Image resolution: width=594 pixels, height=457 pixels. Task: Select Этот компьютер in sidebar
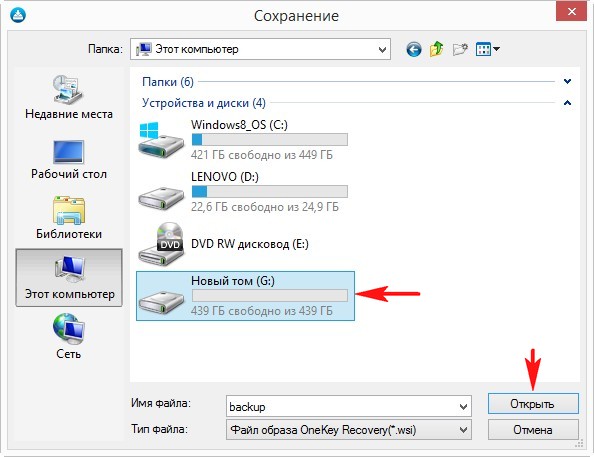point(69,277)
